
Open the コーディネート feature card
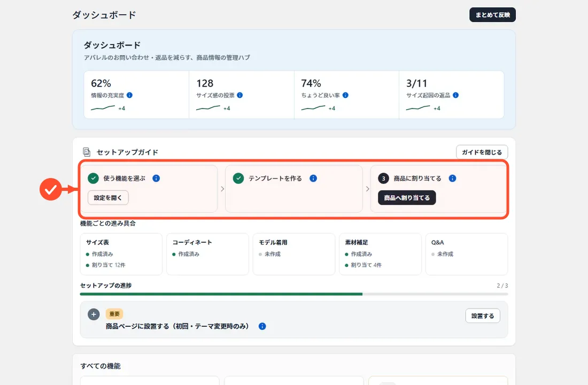[x=207, y=254]
